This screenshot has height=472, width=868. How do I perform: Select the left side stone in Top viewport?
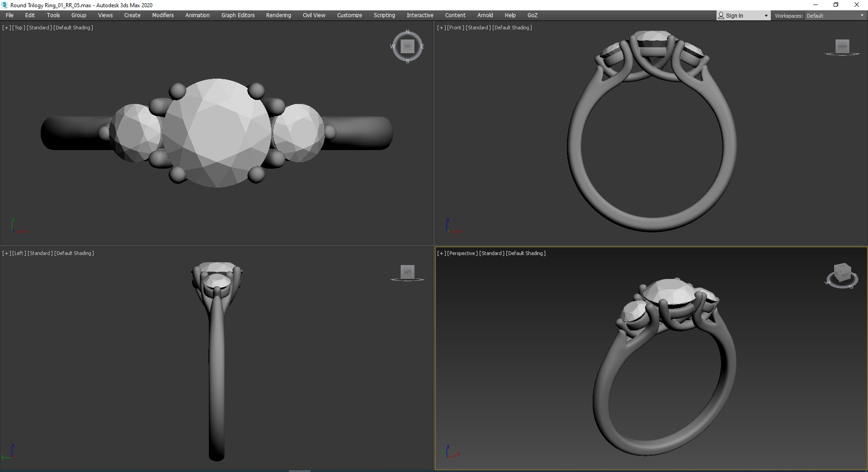point(134,133)
